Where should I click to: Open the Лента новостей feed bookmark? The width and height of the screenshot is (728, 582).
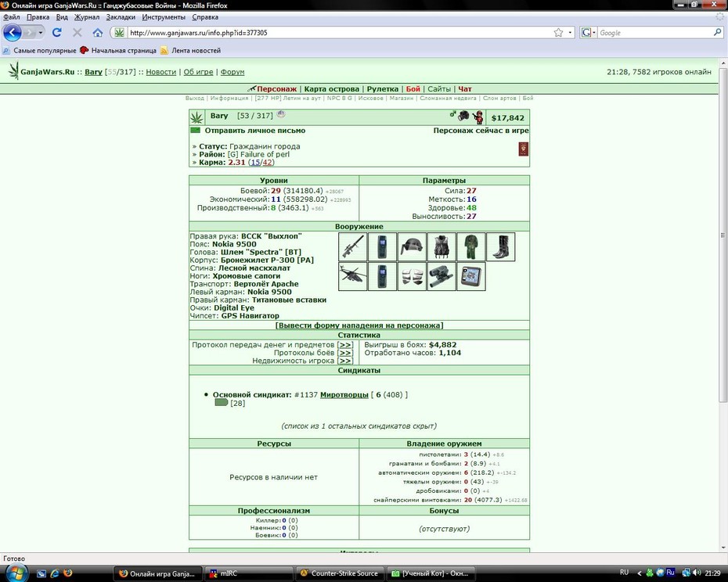[190, 51]
